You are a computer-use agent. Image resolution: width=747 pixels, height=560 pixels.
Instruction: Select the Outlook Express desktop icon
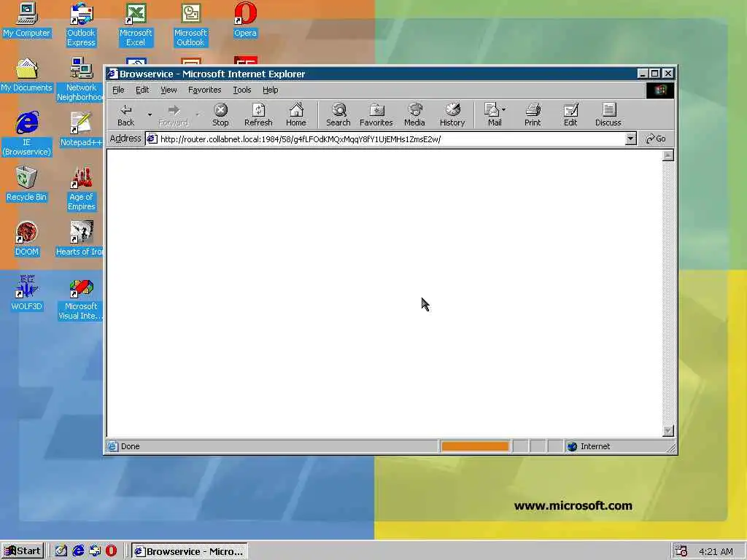pyautogui.click(x=81, y=25)
